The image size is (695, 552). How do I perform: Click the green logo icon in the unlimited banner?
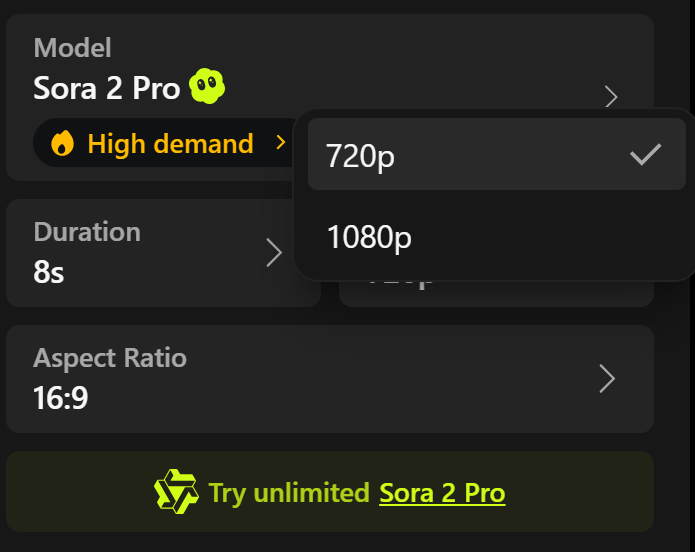pyautogui.click(x=176, y=492)
